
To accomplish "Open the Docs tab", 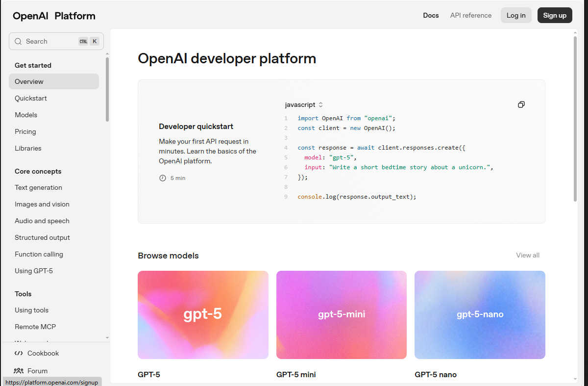I will 431,15.
